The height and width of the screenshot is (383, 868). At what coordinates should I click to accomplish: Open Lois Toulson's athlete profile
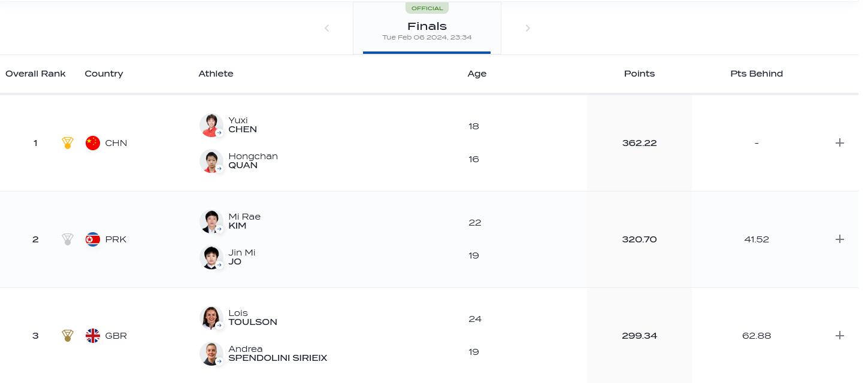pos(252,318)
